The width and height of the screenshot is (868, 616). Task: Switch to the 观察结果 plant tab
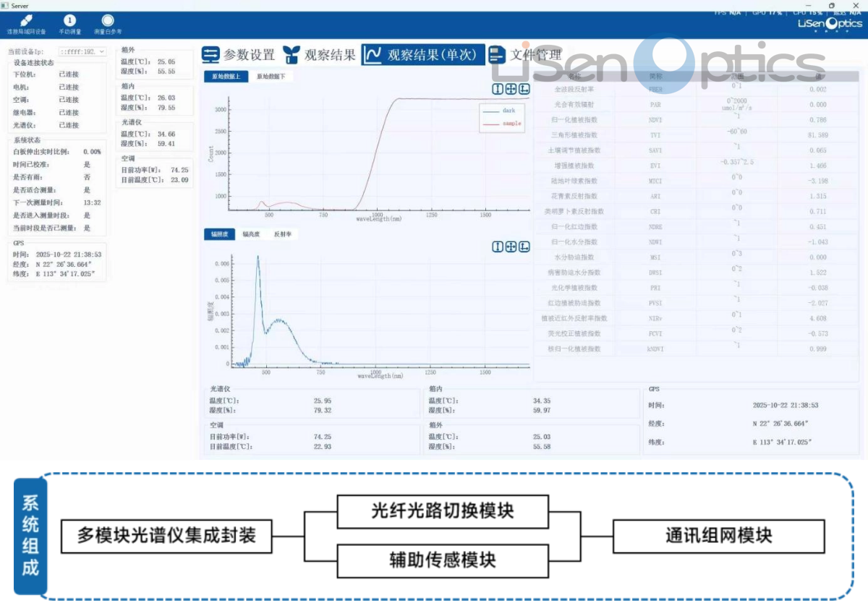[319, 55]
